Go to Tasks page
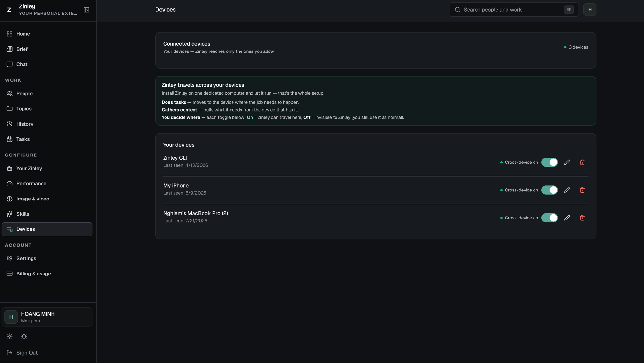 tap(47, 139)
